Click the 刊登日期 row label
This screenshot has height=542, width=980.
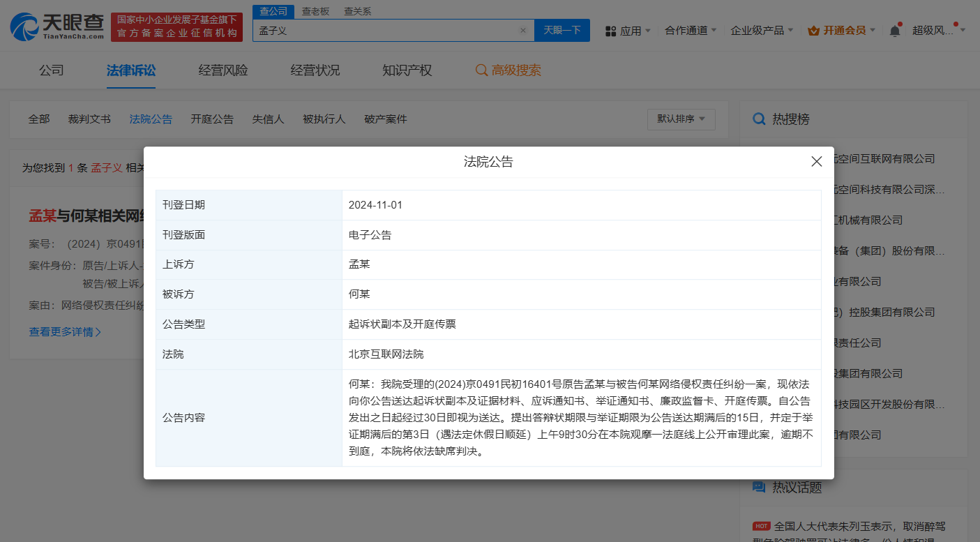(184, 205)
